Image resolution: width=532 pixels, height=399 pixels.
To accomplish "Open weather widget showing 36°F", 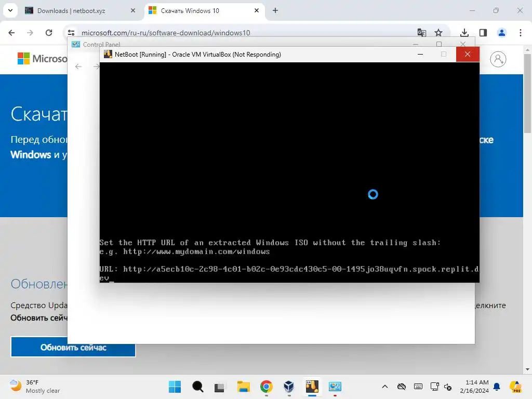I will click(x=34, y=387).
